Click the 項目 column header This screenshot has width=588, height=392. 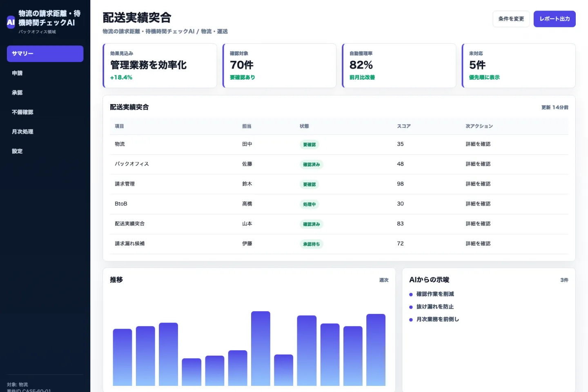119,126
